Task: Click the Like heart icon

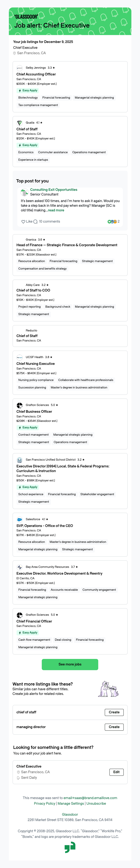Action: (23, 222)
